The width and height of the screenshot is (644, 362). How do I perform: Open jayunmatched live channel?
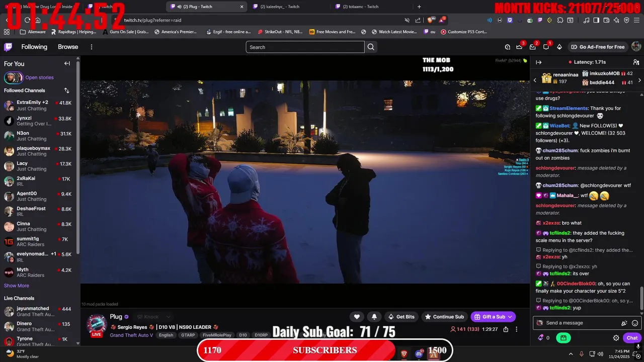(38, 311)
